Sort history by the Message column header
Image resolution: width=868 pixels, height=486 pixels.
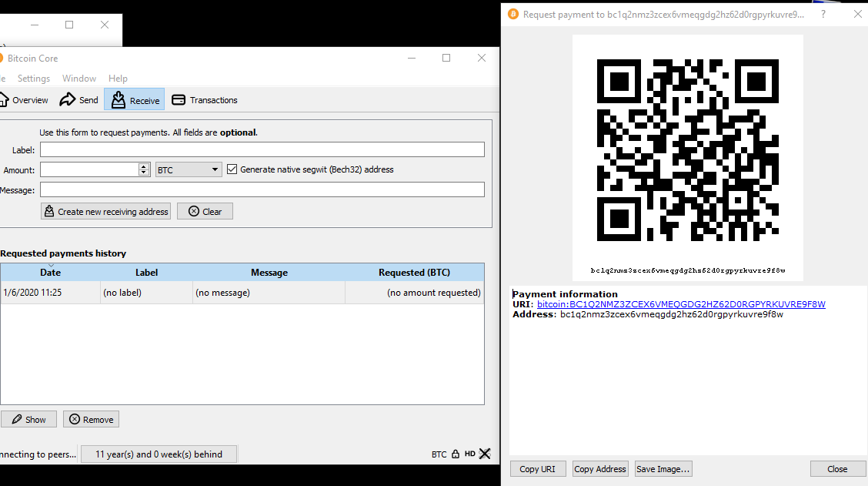click(x=269, y=272)
